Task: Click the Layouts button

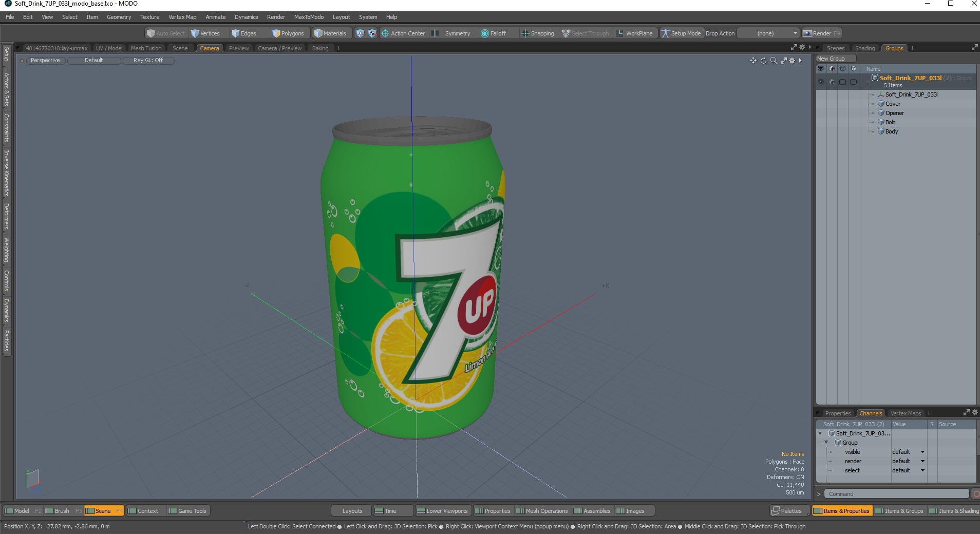Action: (x=352, y=511)
